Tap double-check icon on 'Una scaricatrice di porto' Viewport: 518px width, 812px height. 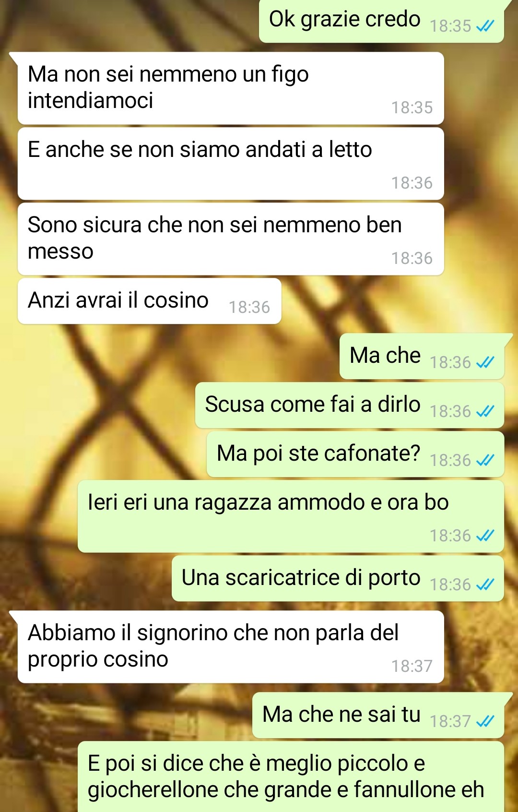(485, 585)
